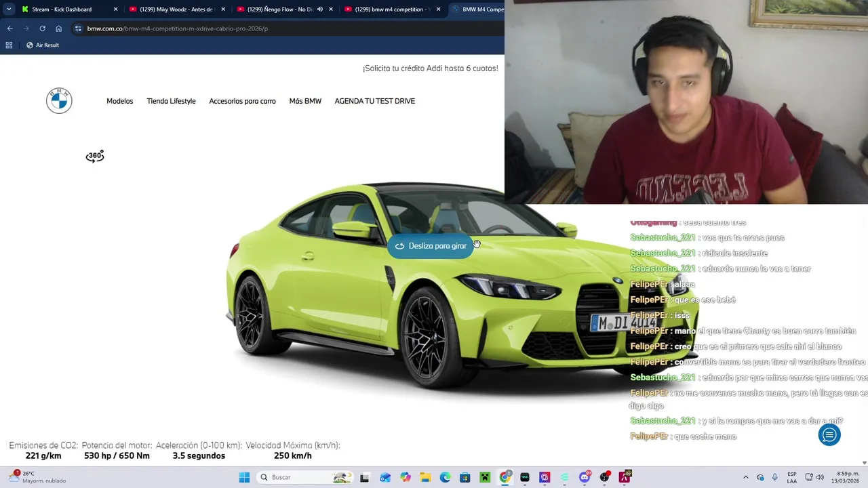The height and width of the screenshot is (488, 868).
Task: Mute the Ñengo Flow tab audio icon
Action: [x=320, y=9]
